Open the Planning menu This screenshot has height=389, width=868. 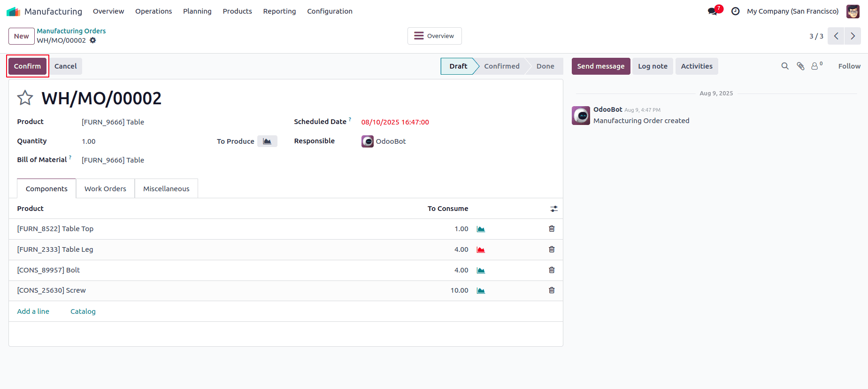[197, 11]
